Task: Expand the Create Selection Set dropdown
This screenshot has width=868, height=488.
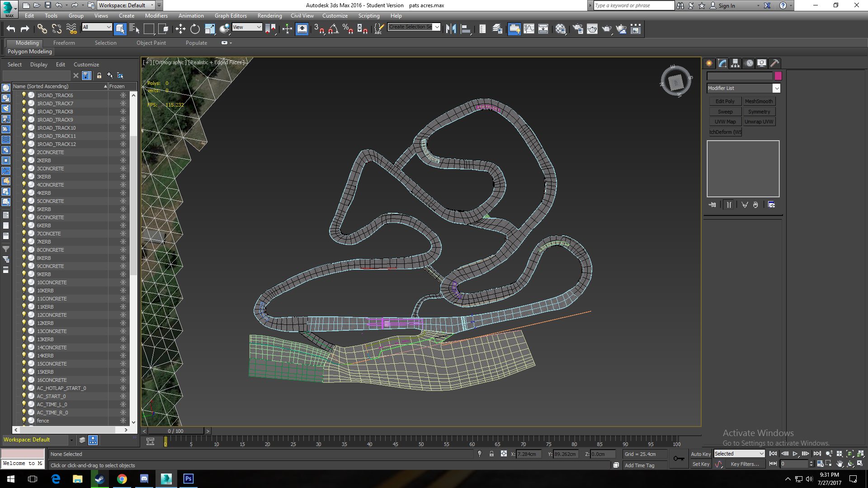Action: click(437, 27)
